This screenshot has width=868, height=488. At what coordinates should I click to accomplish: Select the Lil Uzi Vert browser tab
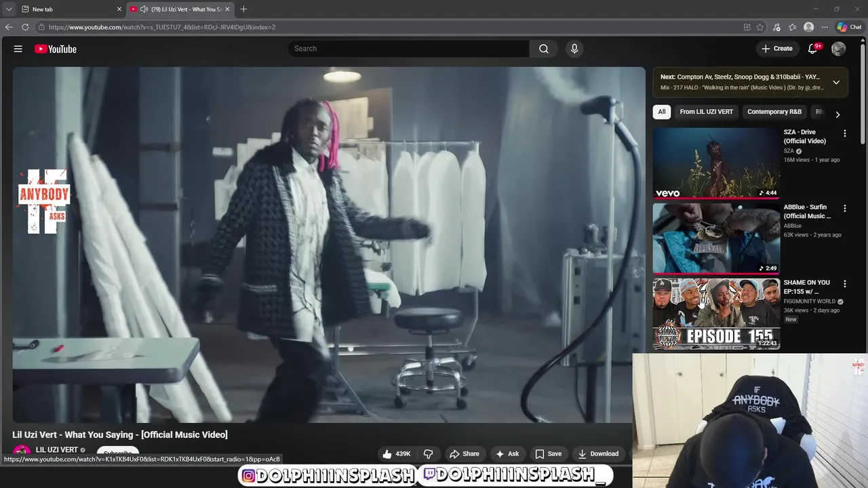tap(180, 9)
